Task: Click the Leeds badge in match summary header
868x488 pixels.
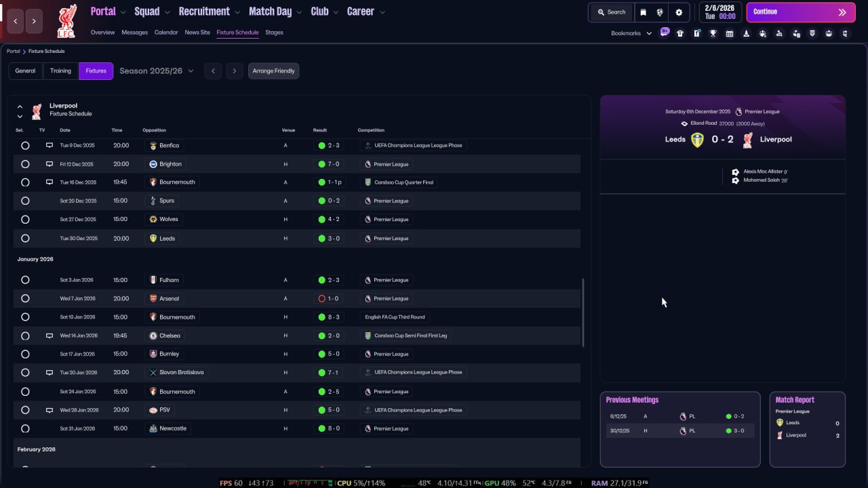Action: coord(697,140)
